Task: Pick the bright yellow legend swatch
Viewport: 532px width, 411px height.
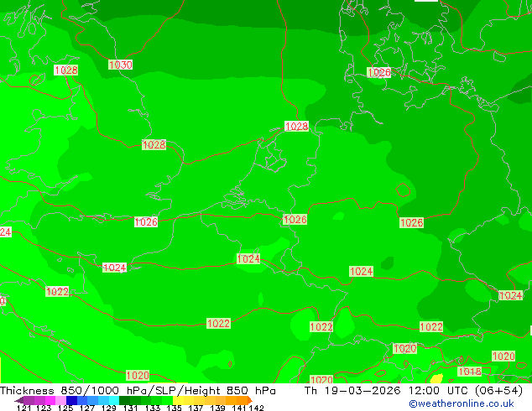Action: 178,400
